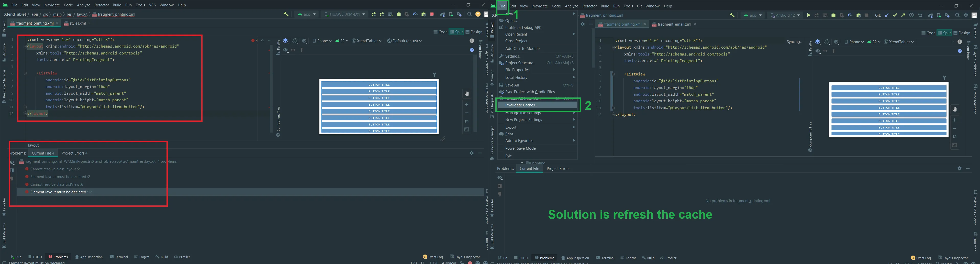
Task: Click the red Stop button in toolbar
Action: pyautogui.click(x=432, y=15)
